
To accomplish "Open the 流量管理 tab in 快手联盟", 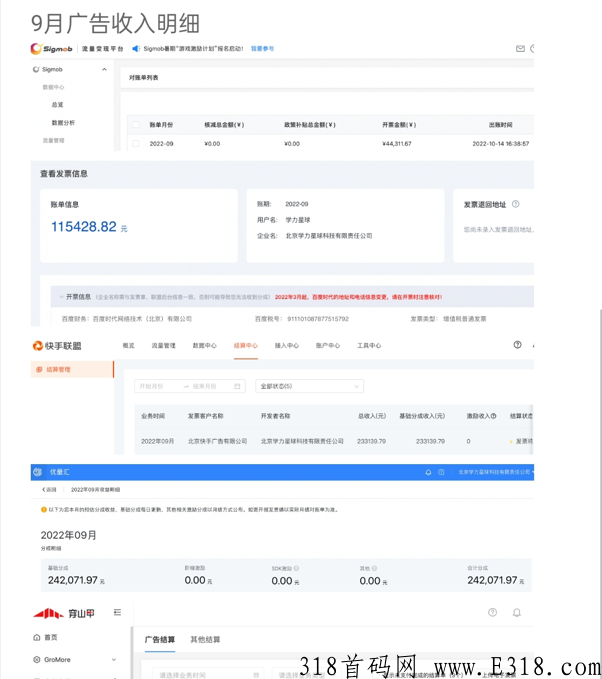I will [163, 346].
